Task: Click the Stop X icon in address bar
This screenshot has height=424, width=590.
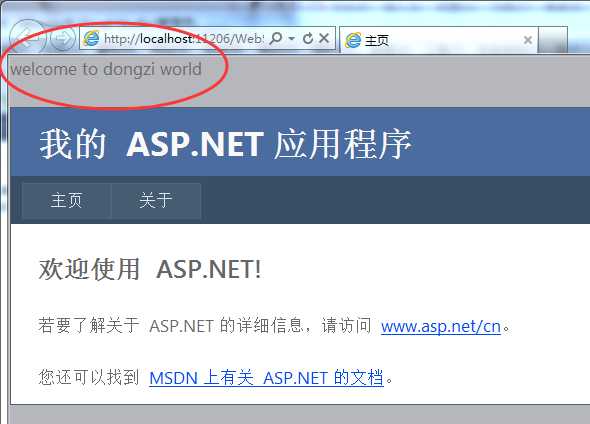Action: [x=324, y=38]
